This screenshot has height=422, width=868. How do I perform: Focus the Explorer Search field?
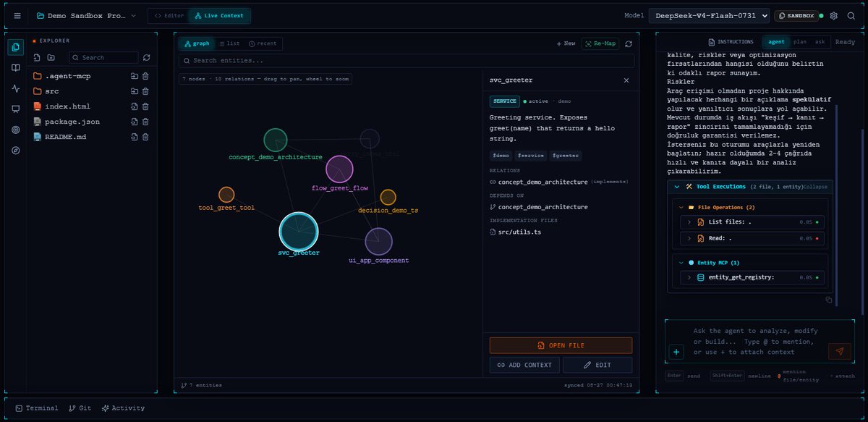(103, 57)
